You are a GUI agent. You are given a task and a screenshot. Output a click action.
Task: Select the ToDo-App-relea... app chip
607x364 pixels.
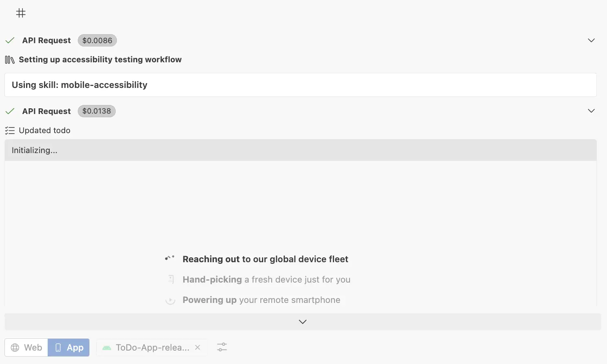coord(152,347)
